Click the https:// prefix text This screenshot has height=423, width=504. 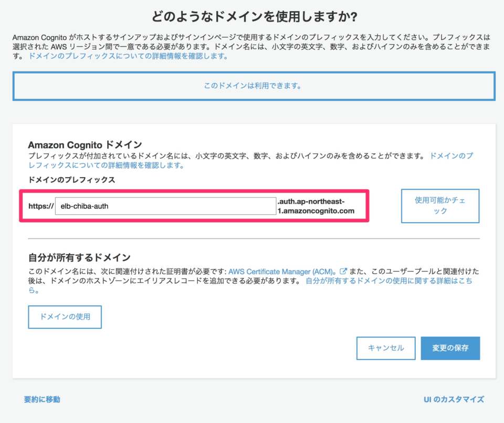click(x=41, y=206)
